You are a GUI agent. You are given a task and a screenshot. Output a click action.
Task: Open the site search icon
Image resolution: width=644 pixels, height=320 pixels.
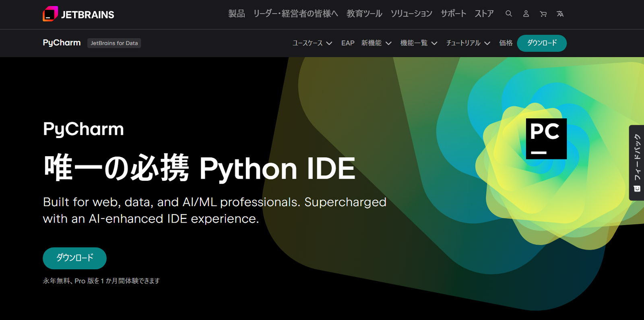[x=509, y=14]
